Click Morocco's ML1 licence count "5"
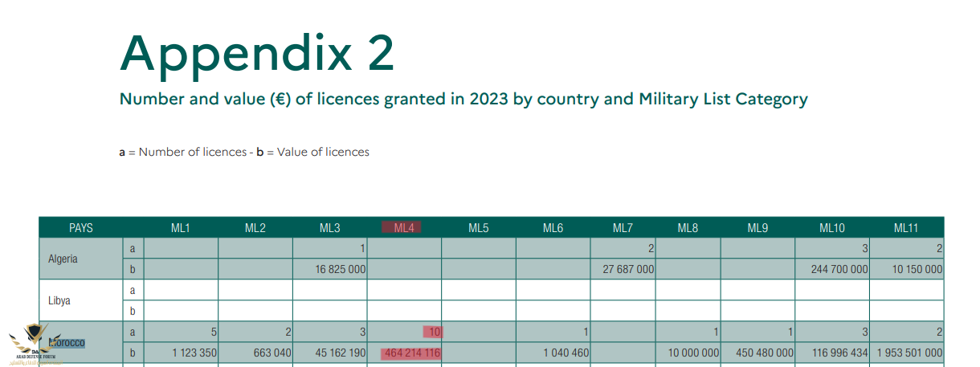The image size is (980, 367). [214, 332]
